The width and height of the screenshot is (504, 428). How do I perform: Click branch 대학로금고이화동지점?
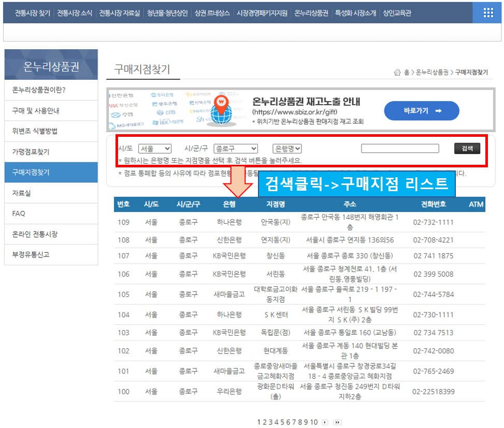tap(276, 294)
